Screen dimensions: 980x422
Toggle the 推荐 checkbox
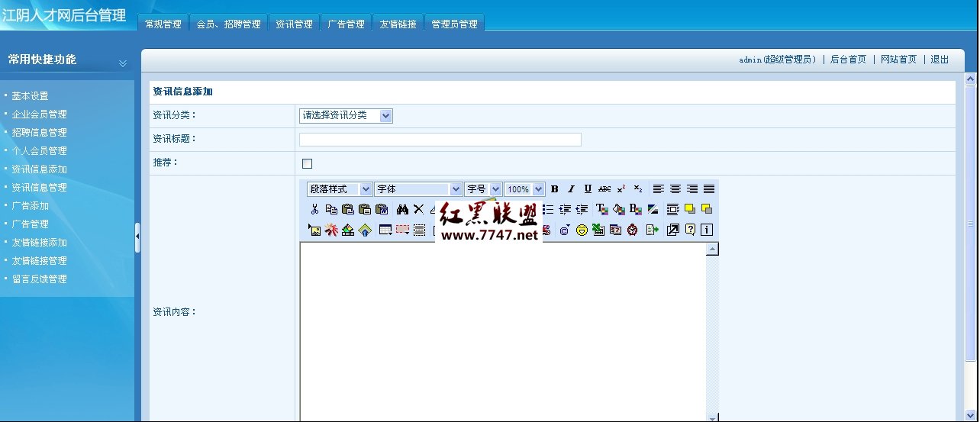click(308, 163)
